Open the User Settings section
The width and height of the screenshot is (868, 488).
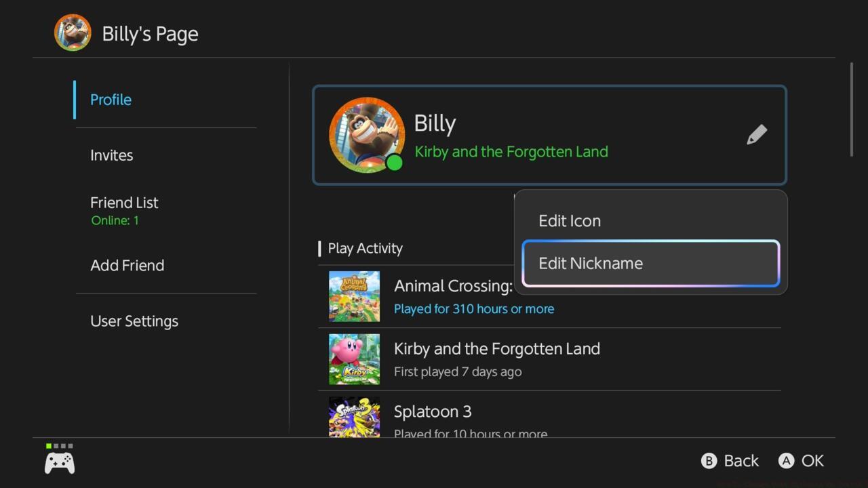pyautogui.click(x=134, y=321)
